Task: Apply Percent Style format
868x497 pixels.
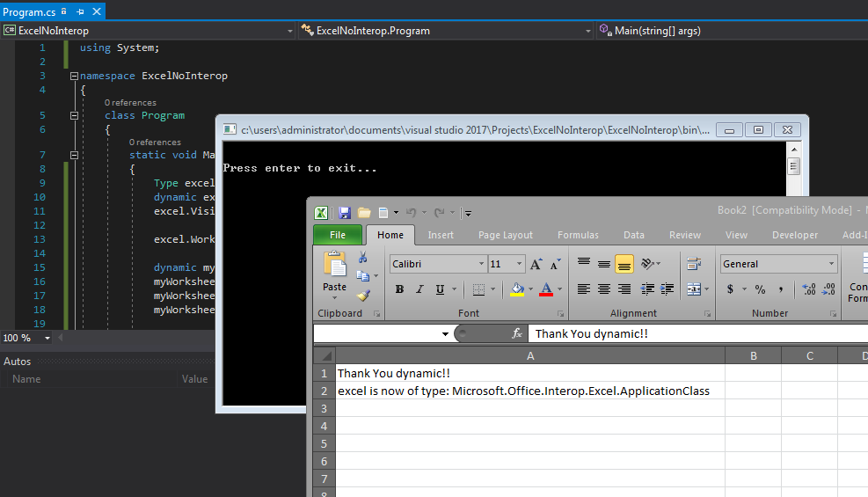Action: [x=760, y=289]
